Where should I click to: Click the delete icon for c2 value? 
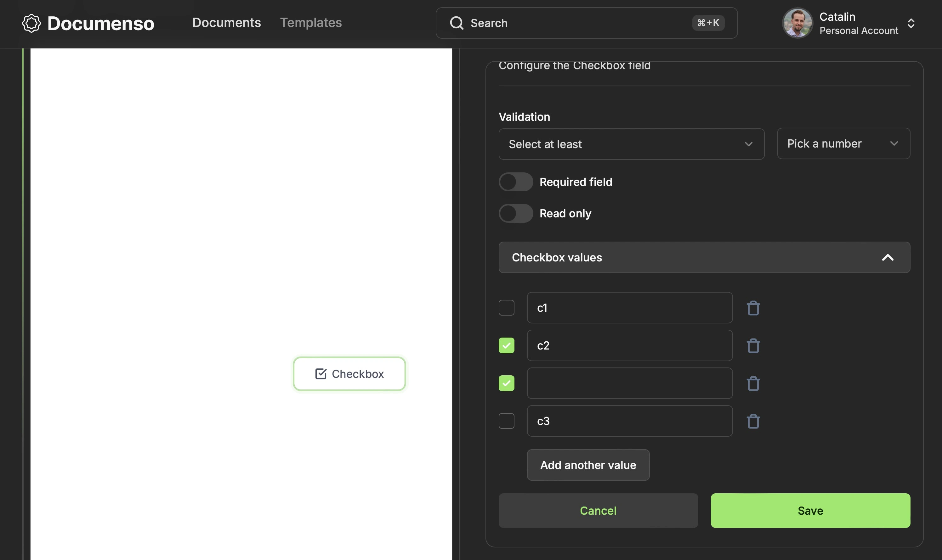752,345
